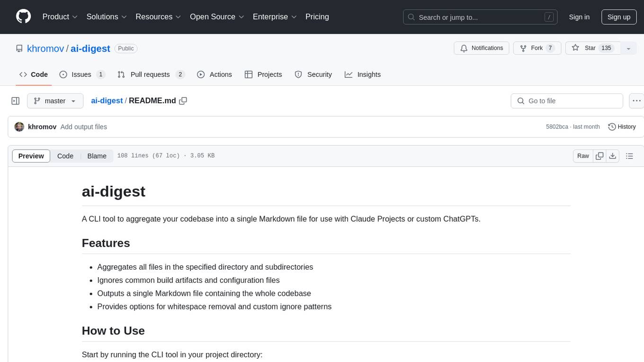Click the Sign in link
644x362 pixels.
(579, 17)
